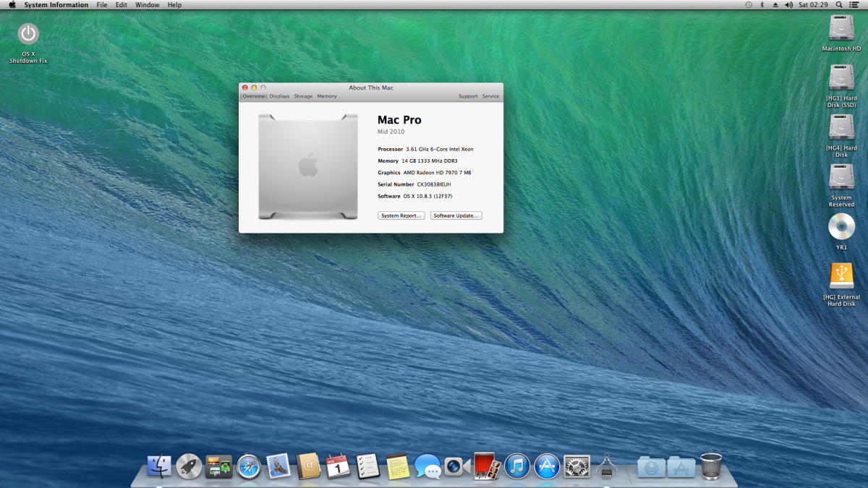Open Photo Booth from the Dock
This screenshot has width=868, height=488.
[x=483, y=466]
